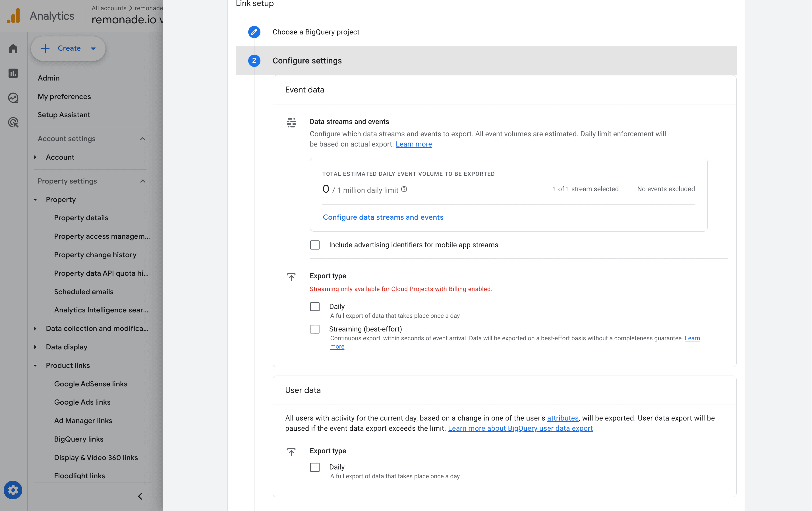This screenshot has height=511, width=812.
Task: Collapse the Property tree item
Action: (x=35, y=200)
